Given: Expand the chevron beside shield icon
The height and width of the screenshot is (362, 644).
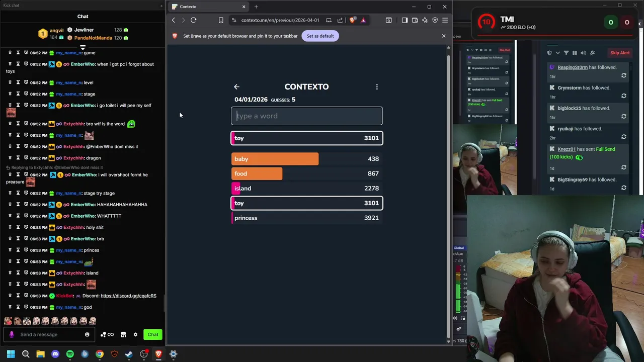Looking at the screenshot, I should click(557, 53).
